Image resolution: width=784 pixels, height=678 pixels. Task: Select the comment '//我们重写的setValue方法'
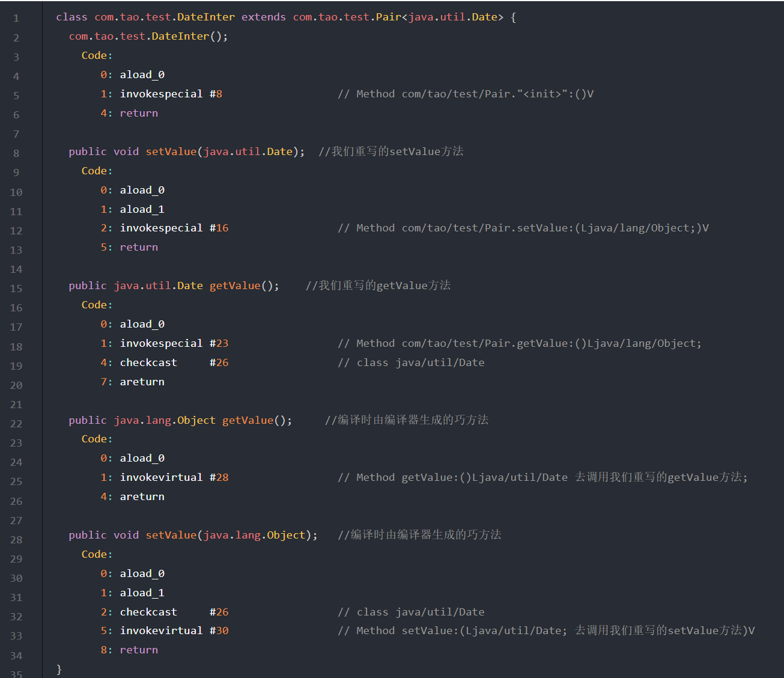391,152
